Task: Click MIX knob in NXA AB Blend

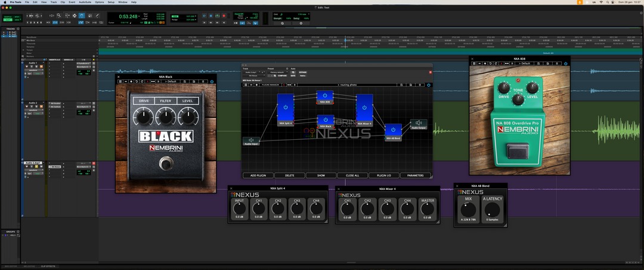Action: (468, 210)
